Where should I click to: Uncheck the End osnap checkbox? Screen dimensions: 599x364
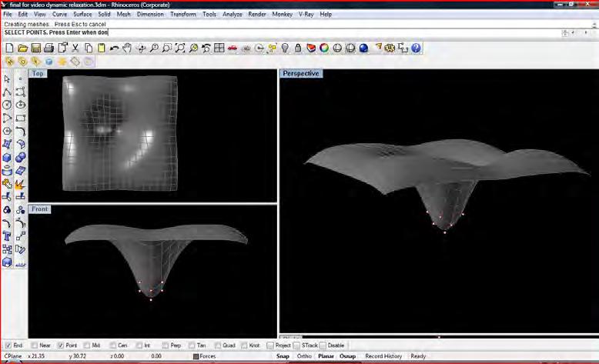[x=8, y=346]
